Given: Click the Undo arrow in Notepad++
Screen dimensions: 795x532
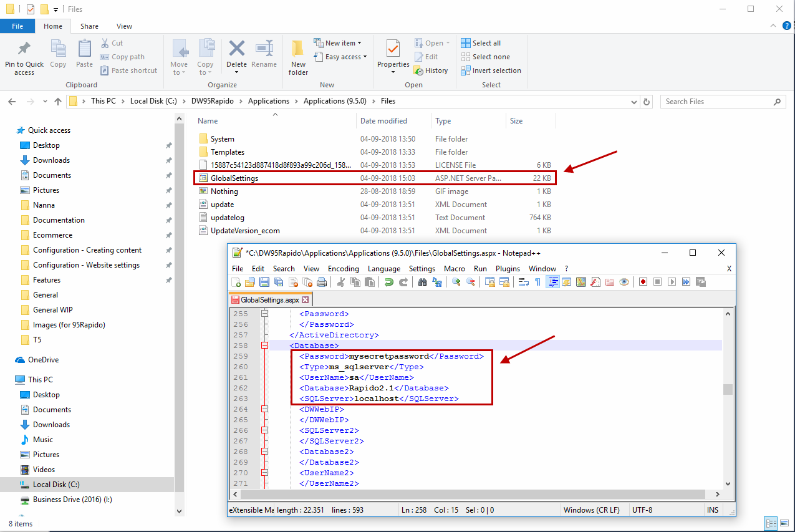Looking at the screenshot, I should click(389, 282).
